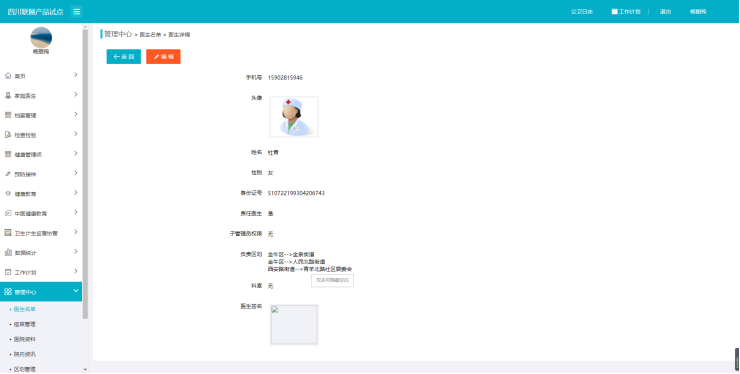Click the 首页 home icon in sidebar
Viewport: 740px width, 374px height.
click(8, 76)
